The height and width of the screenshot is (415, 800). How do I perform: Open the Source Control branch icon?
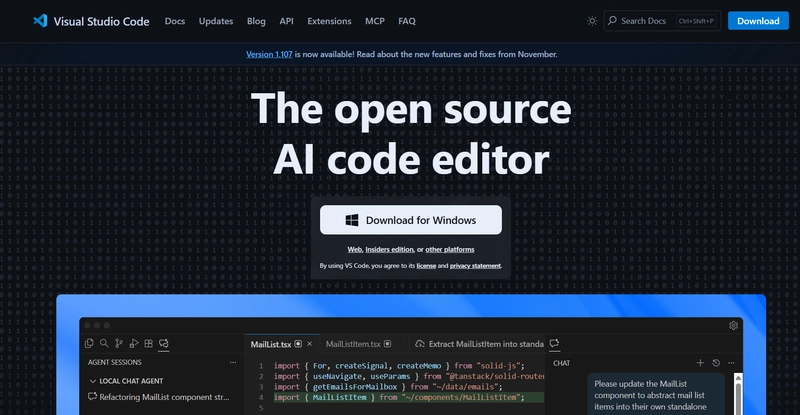point(119,343)
